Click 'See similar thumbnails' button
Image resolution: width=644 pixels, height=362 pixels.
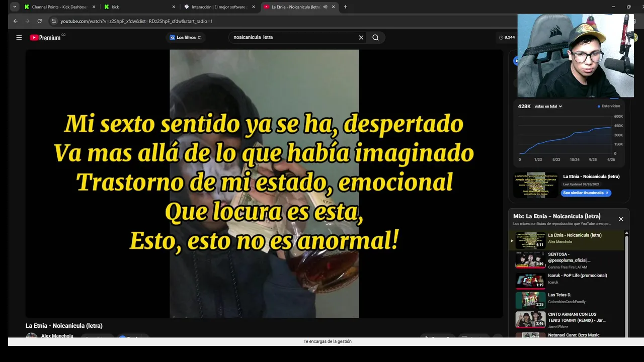[585, 193]
